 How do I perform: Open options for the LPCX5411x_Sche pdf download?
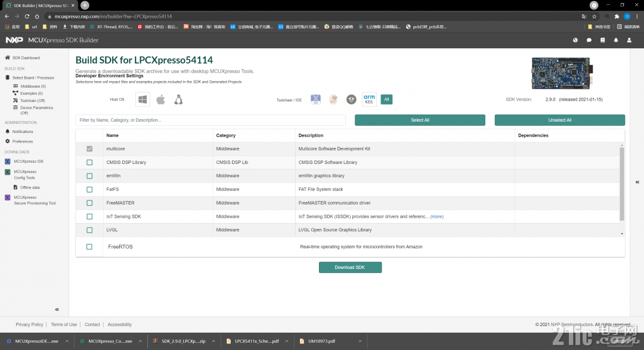tap(287, 342)
